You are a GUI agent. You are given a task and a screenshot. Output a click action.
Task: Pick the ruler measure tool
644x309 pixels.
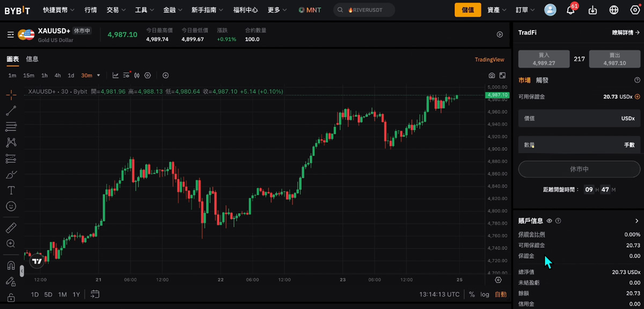pyautogui.click(x=11, y=228)
